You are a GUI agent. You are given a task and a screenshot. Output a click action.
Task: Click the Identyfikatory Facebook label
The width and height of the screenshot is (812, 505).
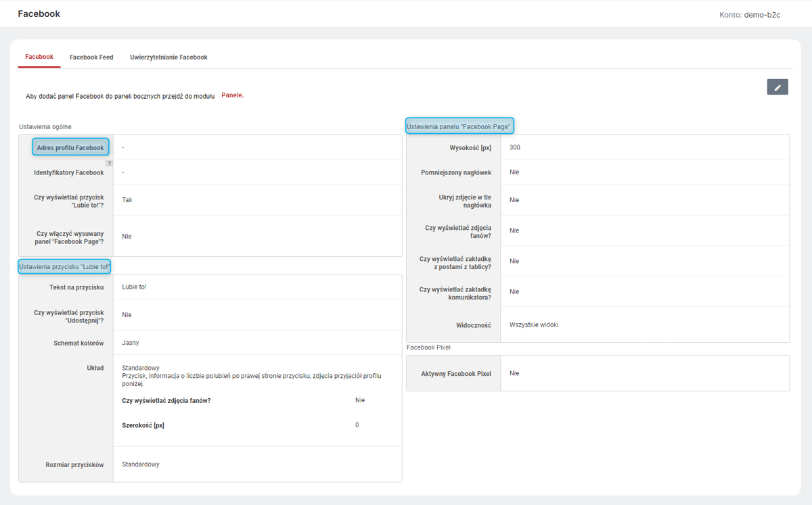pos(69,172)
